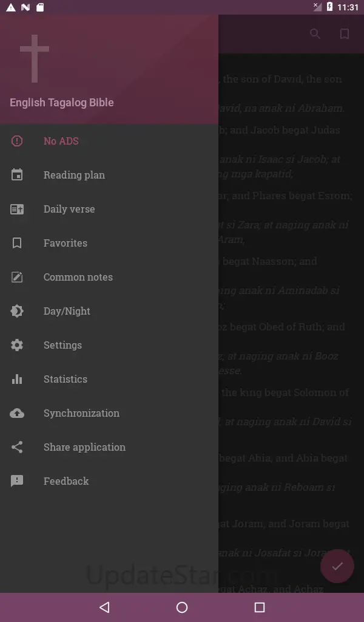Click the search icon in top bar

coord(315,34)
